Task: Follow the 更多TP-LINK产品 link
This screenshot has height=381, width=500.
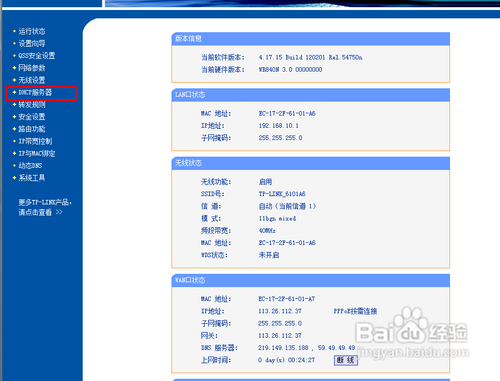Action: [x=45, y=202]
